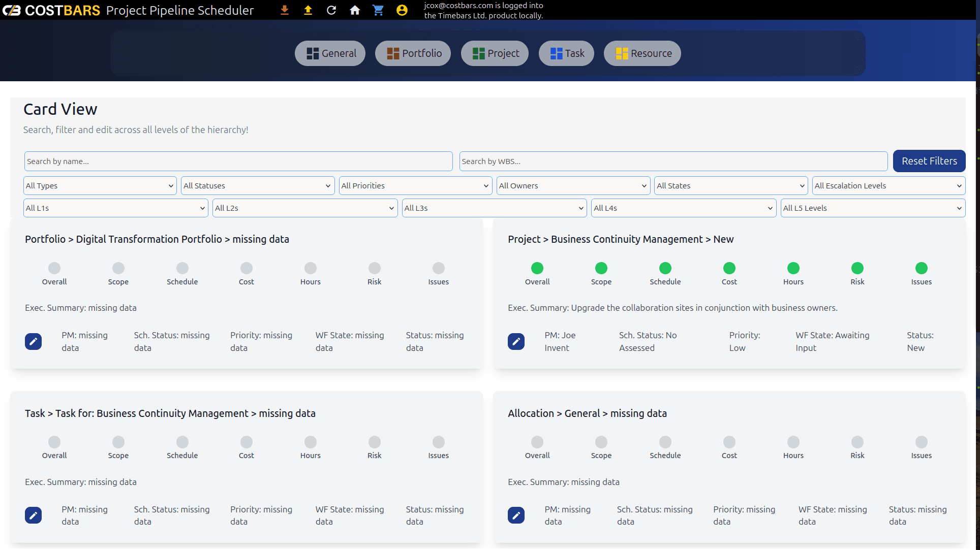Switch to the Resource tab
980x550 pixels.
pyautogui.click(x=642, y=53)
